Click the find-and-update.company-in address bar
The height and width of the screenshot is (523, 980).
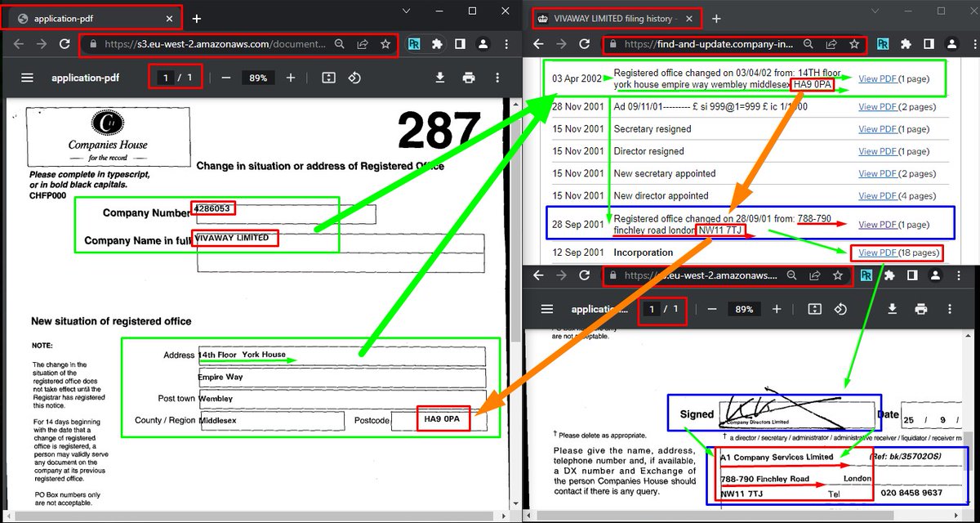pos(710,44)
